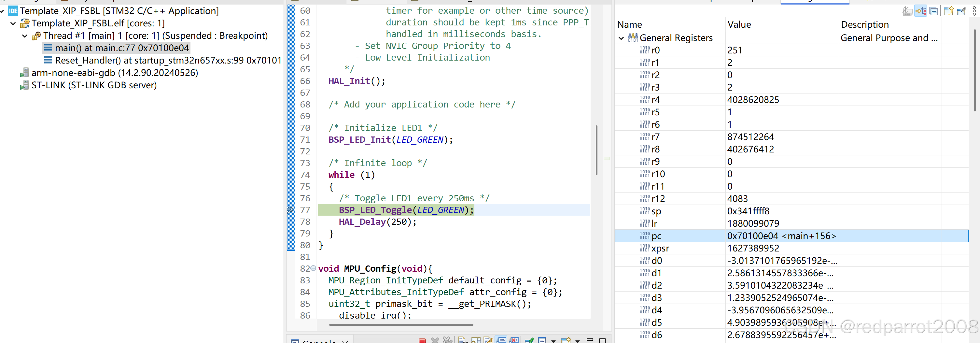This screenshot has height=343, width=980.
Task: Click BSP_LED_Toggle on highlighted line 77
Action: [406, 210]
